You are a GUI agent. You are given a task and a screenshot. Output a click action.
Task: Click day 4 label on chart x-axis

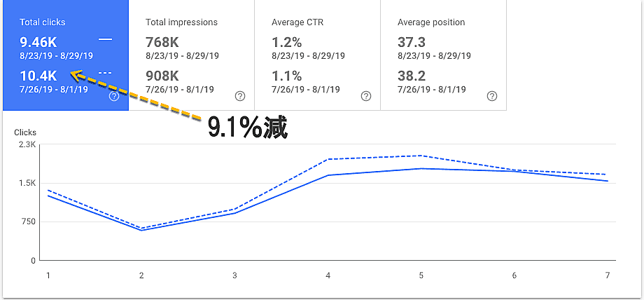(x=328, y=275)
